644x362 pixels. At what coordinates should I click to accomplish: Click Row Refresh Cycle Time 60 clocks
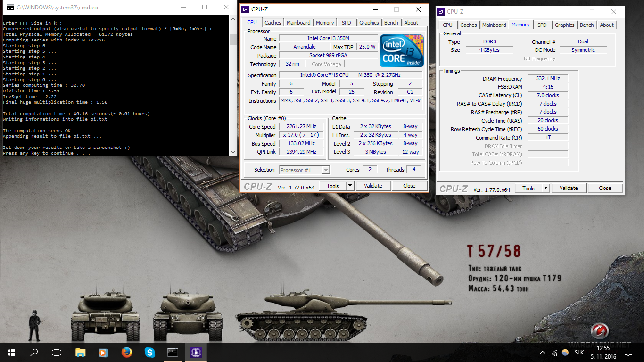(x=548, y=129)
